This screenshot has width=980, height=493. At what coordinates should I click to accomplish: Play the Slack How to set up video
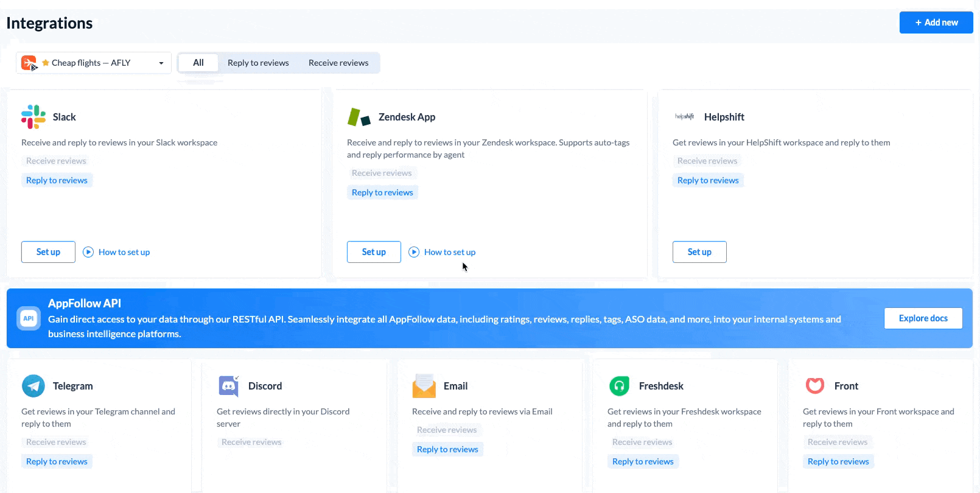coord(89,252)
